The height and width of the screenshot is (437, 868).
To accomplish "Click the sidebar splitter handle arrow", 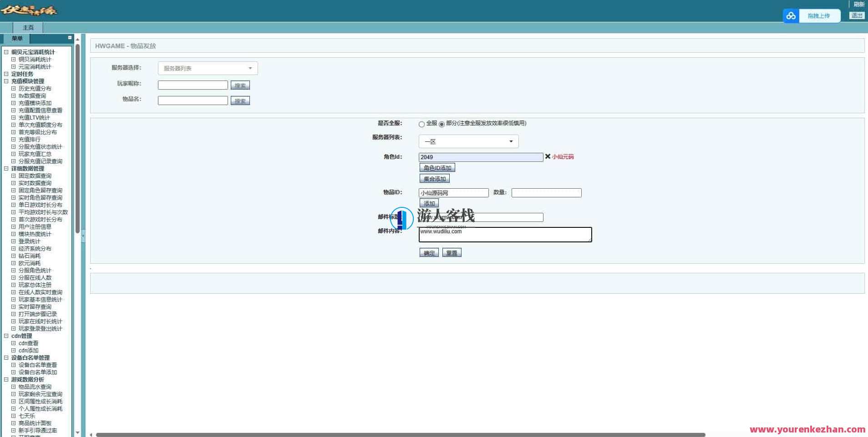I will [x=83, y=236].
